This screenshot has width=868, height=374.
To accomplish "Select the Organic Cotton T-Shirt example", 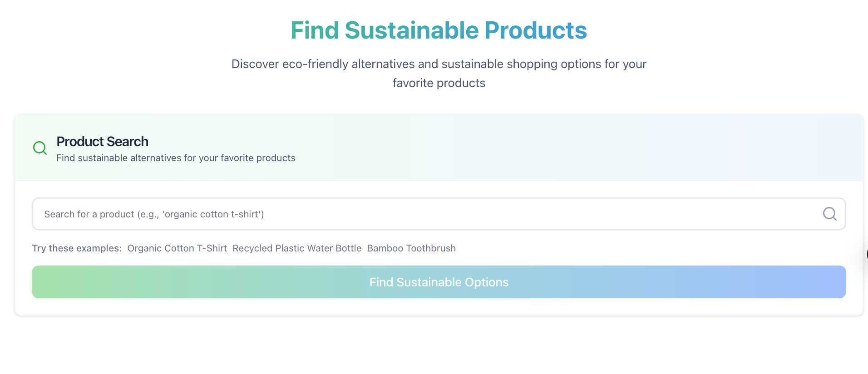I will 177,248.
